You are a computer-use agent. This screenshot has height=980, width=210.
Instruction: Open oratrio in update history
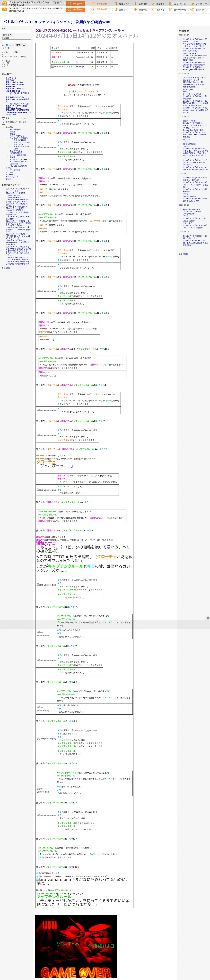click(186, 147)
